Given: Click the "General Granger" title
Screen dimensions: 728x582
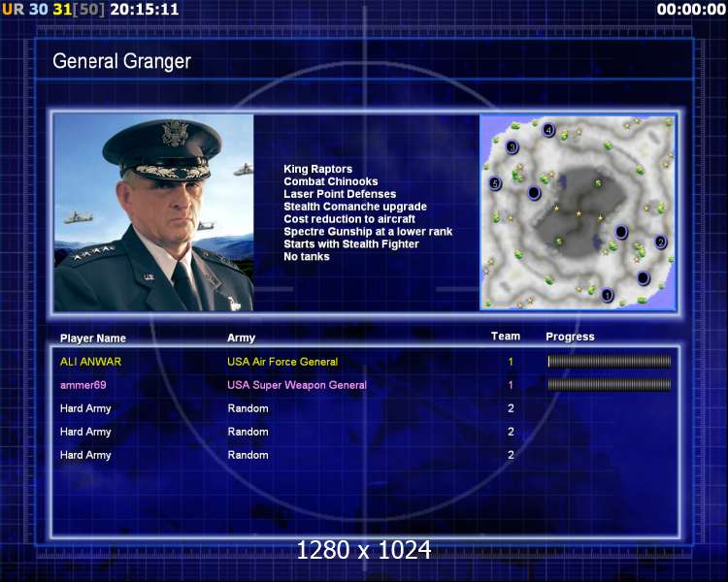Looking at the screenshot, I should 121,61.
